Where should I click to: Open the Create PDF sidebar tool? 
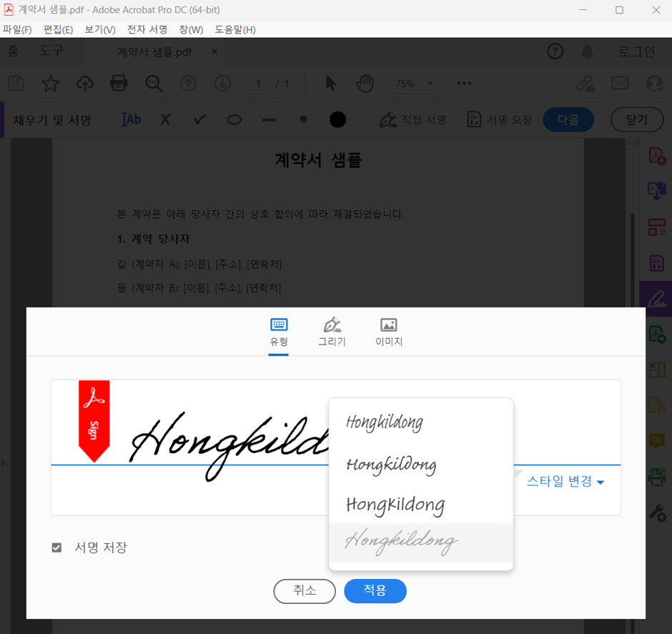[656, 156]
